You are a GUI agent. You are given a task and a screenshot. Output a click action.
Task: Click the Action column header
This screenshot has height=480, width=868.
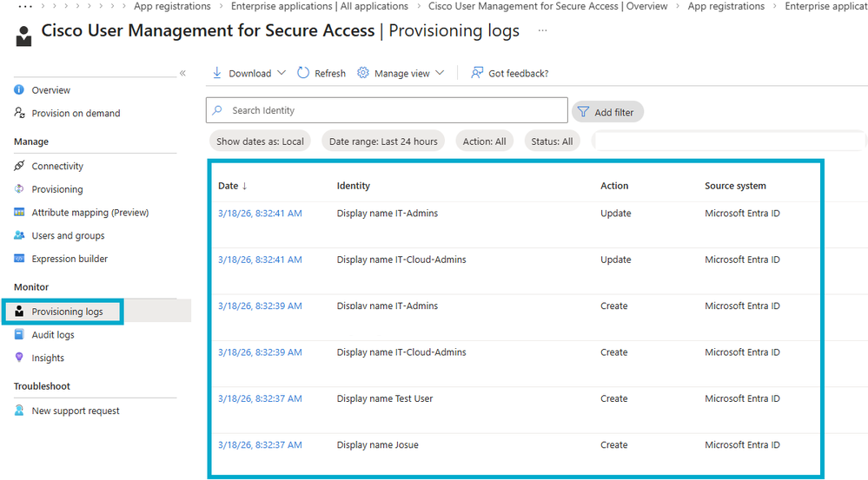click(x=614, y=186)
